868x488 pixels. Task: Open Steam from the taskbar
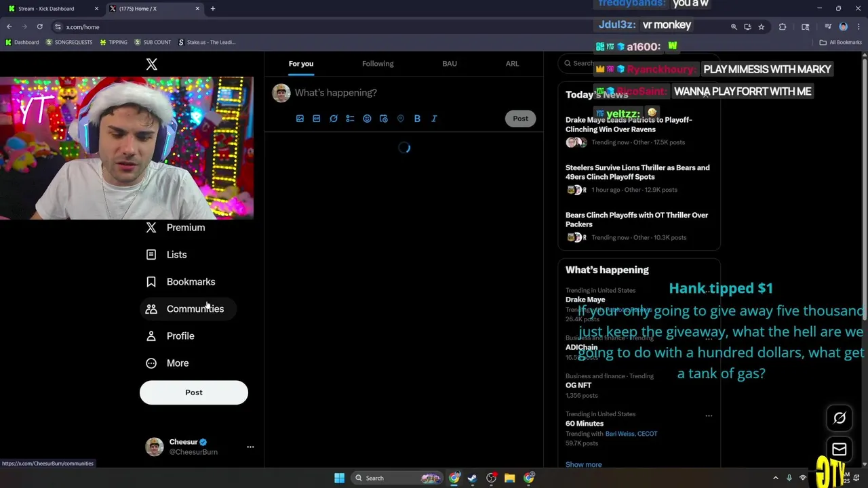473,478
